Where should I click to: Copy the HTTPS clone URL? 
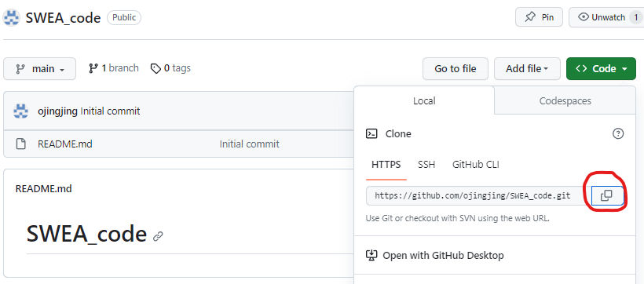607,196
